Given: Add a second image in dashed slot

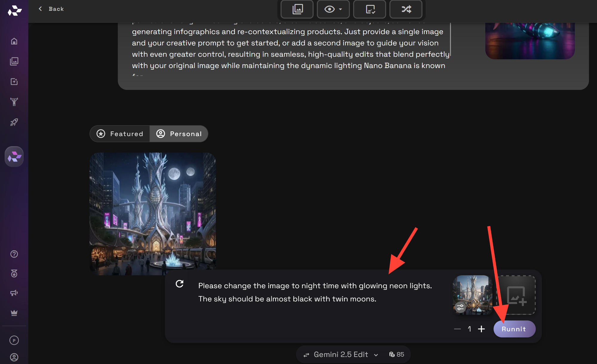Looking at the screenshot, I should [516, 295].
